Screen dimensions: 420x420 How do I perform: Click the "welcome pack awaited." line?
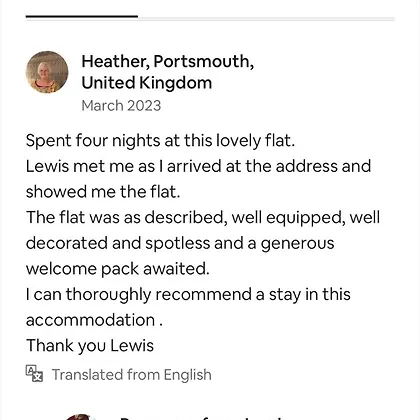pos(118,269)
